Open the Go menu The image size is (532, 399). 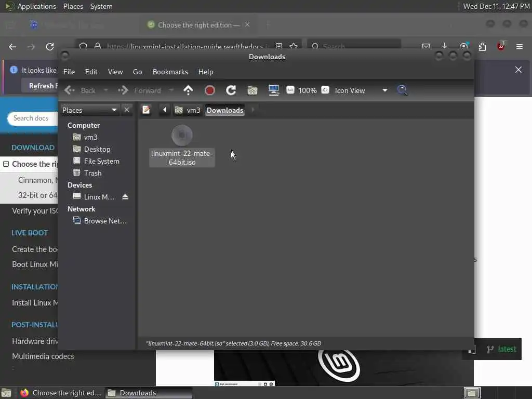tap(137, 72)
